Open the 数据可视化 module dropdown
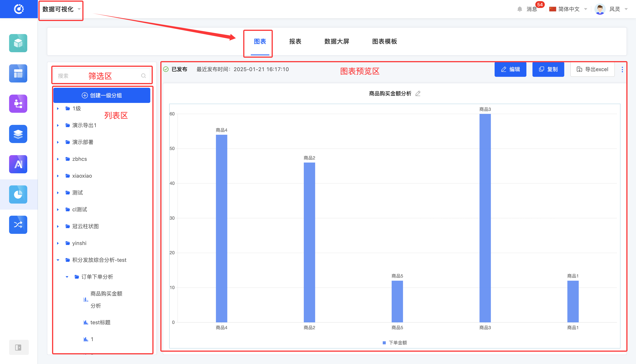Image resolution: width=636 pixels, height=364 pixels. click(x=61, y=9)
